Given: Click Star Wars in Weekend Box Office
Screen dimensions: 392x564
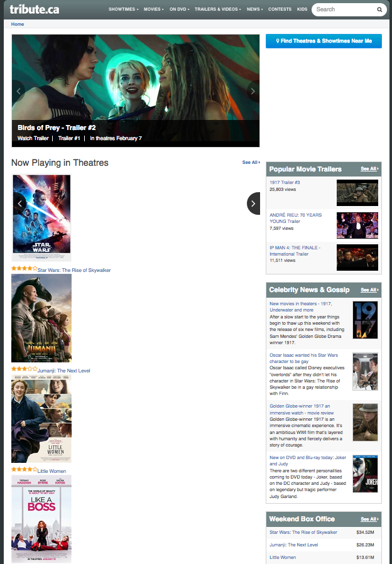Looking at the screenshot, I should (303, 533).
